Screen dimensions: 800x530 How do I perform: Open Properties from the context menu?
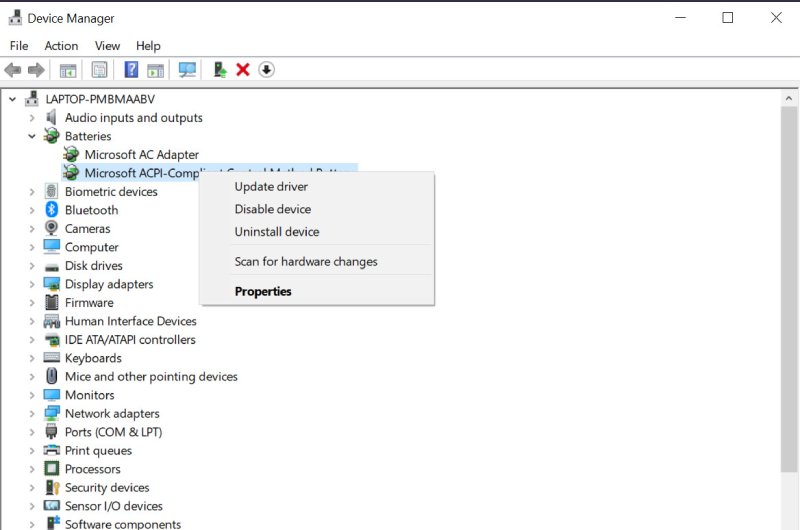[x=317, y=291]
